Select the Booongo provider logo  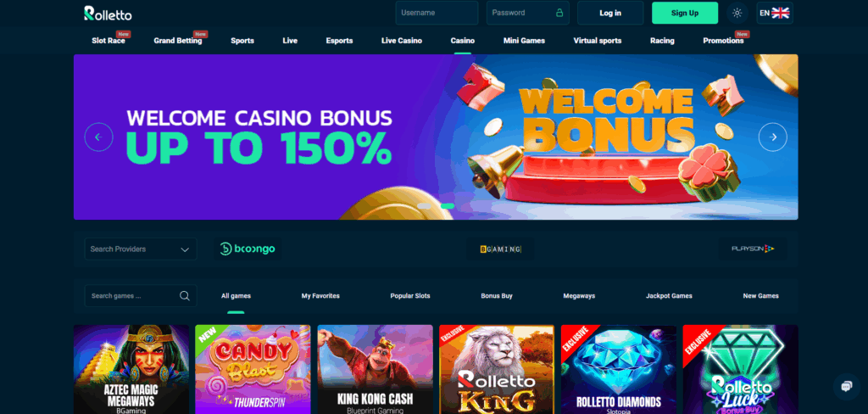point(248,249)
